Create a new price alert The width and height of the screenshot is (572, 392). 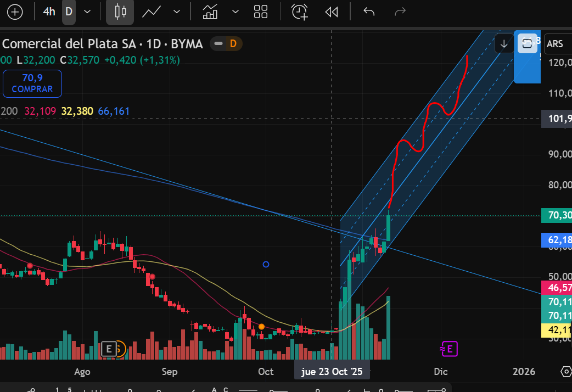tap(300, 12)
